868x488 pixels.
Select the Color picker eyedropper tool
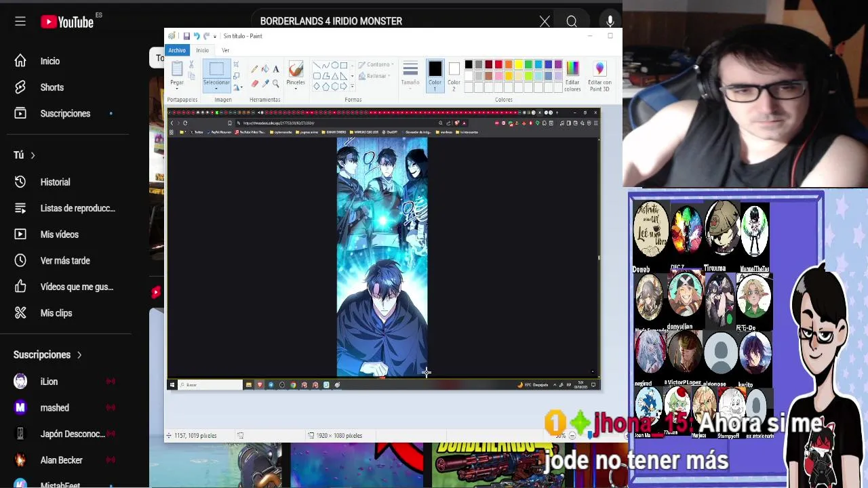(x=265, y=83)
